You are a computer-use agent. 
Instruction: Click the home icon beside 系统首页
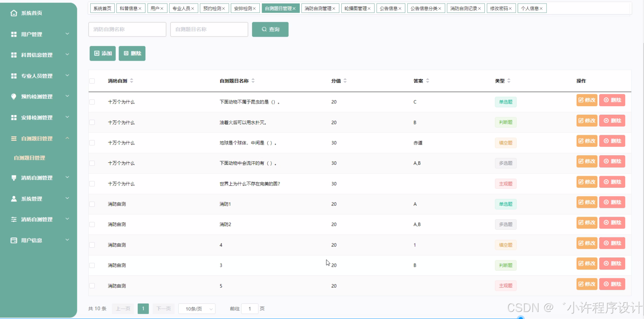pos(14,13)
